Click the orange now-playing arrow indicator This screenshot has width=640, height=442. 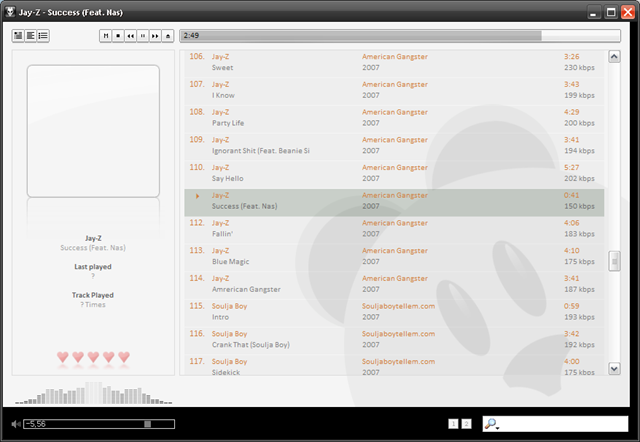(x=198, y=196)
